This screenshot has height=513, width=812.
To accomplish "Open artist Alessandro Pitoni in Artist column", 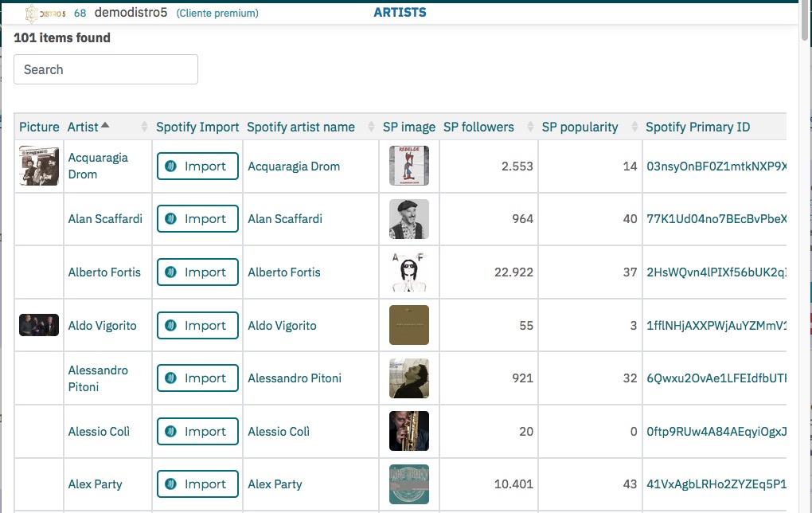I will pos(98,378).
